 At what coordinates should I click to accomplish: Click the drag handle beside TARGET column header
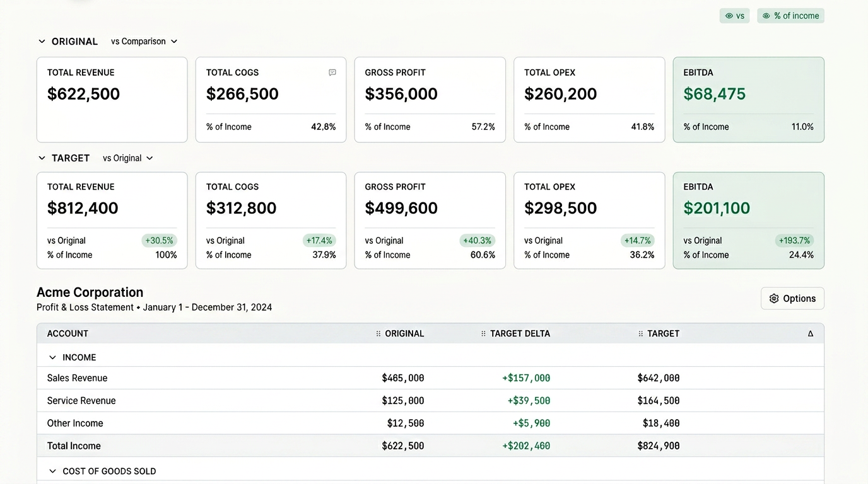[x=640, y=334]
